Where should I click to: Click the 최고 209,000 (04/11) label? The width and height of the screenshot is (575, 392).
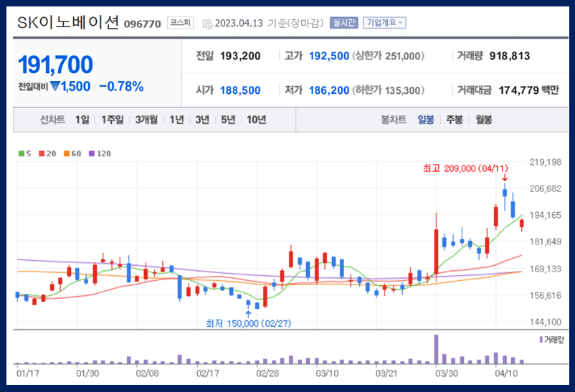click(465, 168)
